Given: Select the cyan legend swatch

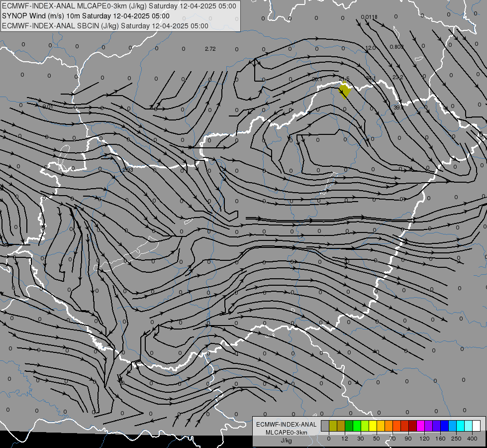Looking at the screenshot, I should click(460, 426).
